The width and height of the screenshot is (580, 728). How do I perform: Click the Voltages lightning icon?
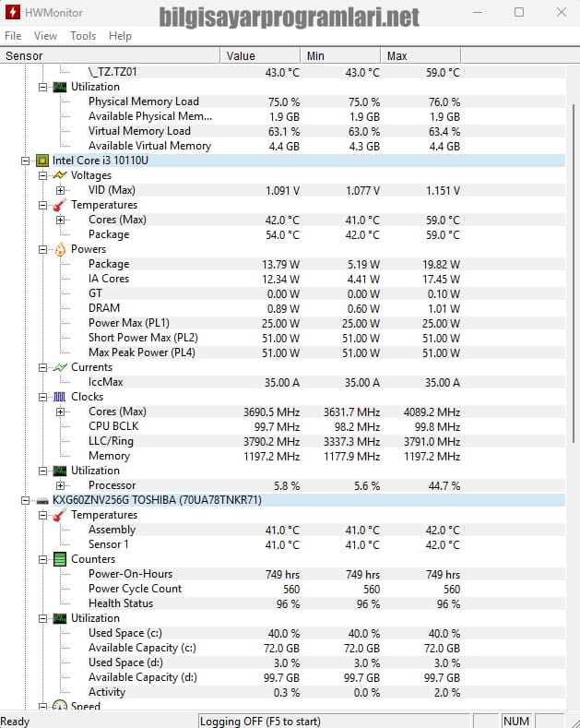click(60, 175)
